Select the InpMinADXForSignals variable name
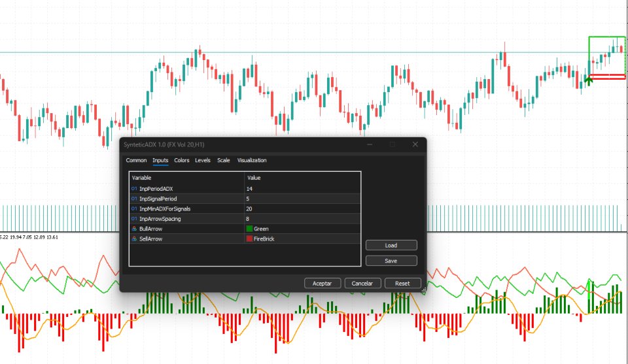 (165, 209)
